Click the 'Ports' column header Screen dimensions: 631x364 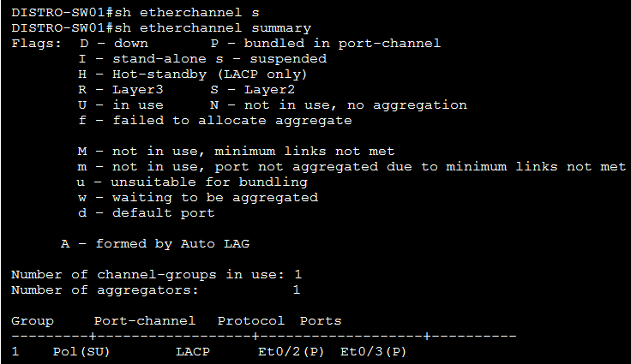pyautogui.click(x=321, y=321)
